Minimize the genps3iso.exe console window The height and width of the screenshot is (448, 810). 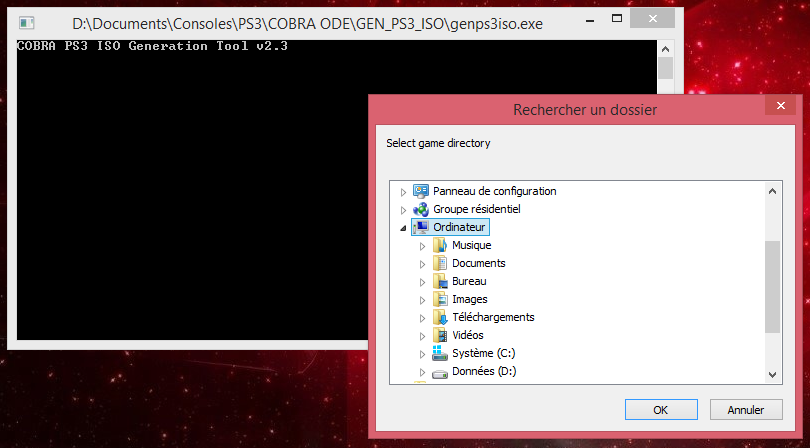click(590, 20)
